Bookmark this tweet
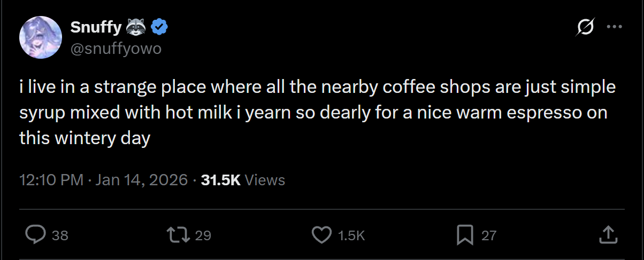Screen dimensions: 644x260 pos(464,234)
